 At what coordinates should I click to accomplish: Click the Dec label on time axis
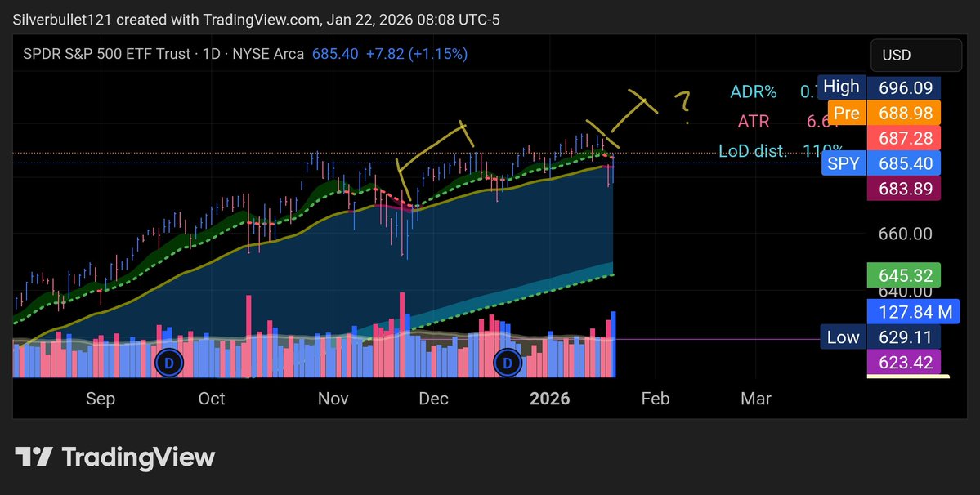click(x=434, y=399)
